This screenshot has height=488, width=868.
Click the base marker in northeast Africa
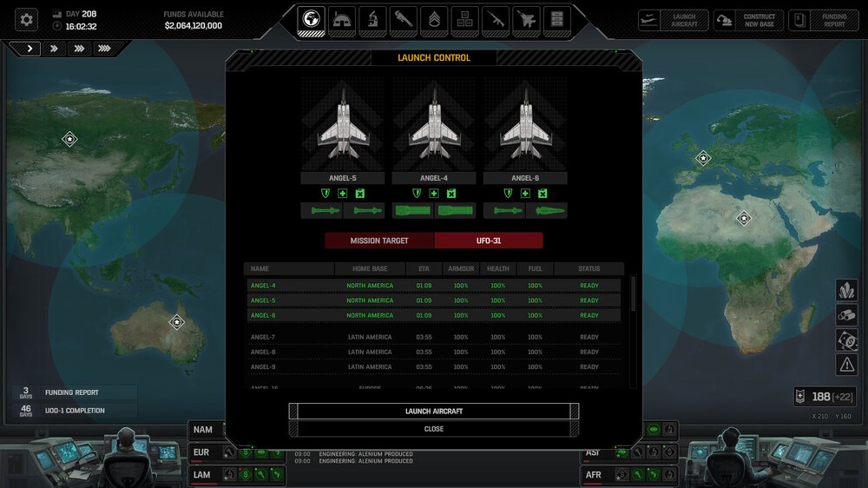pyautogui.click(x=744, y=218)
